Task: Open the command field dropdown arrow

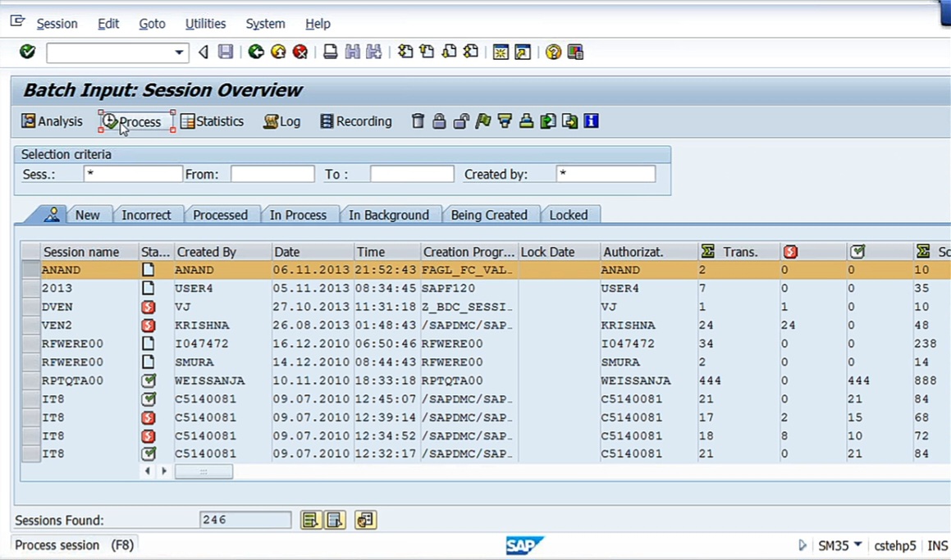Action: pos(179,52)
